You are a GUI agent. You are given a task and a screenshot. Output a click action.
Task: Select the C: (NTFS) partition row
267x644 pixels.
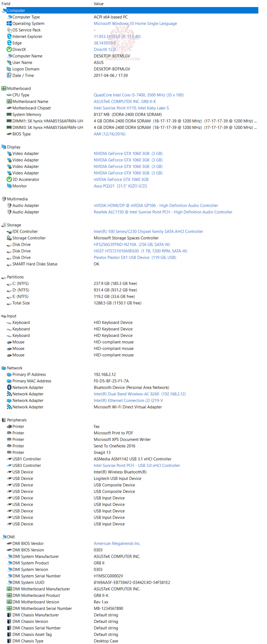[129, 283]
